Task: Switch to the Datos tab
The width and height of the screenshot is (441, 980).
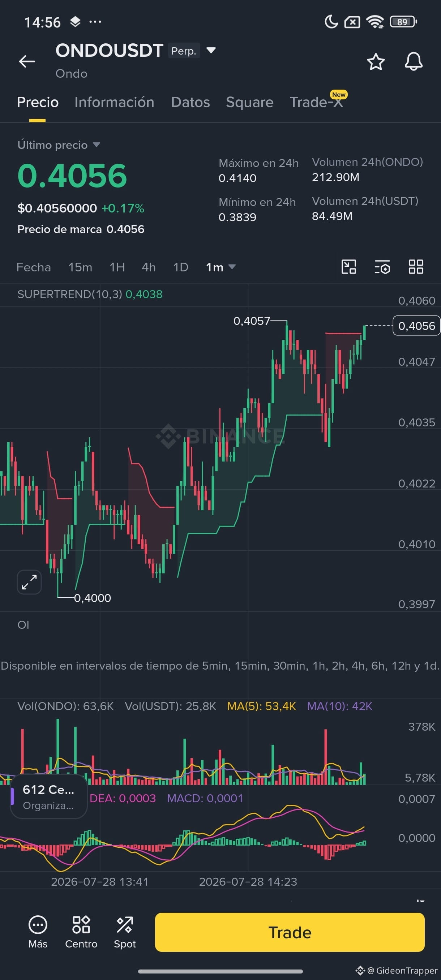Action: (x=190, y=102)
